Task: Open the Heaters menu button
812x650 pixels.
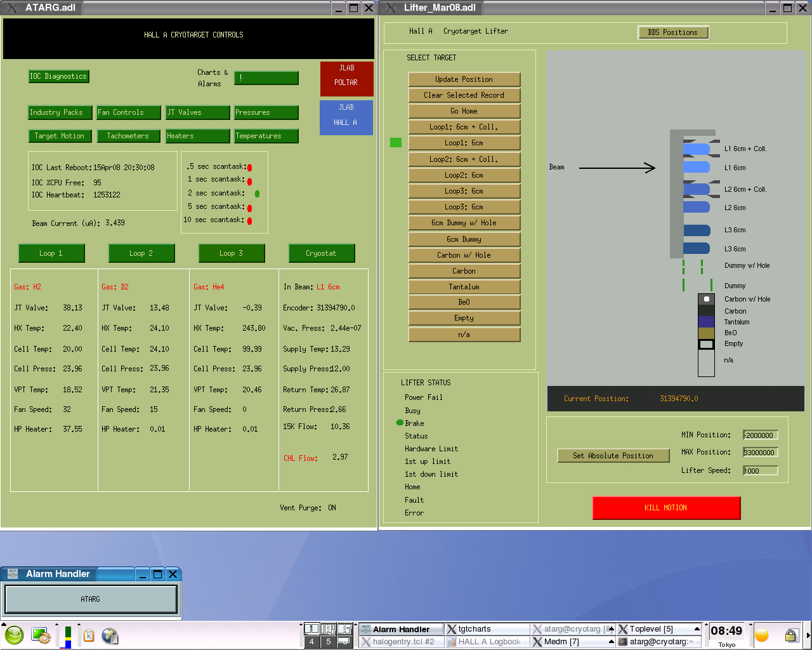Action: click(197, 136)
